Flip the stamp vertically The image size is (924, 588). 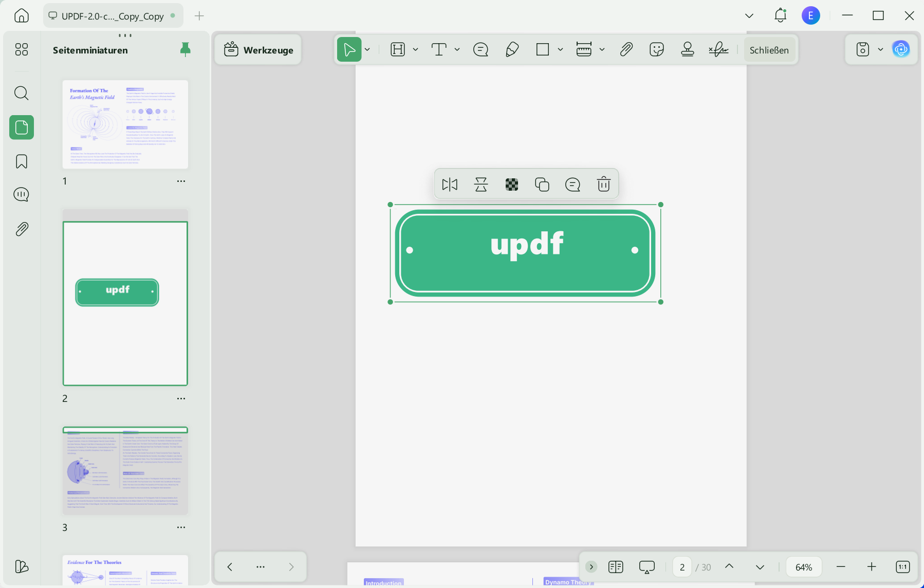pos(481,184)
